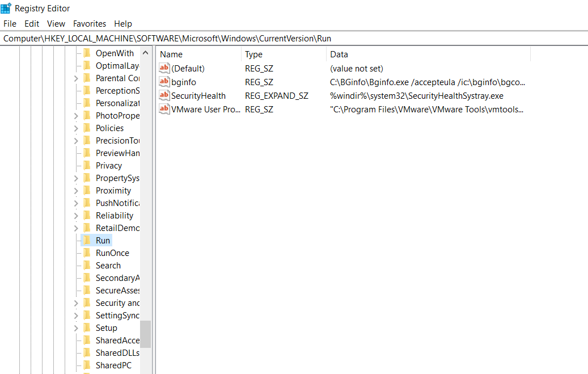Expand the PushNotifications key
Viewport: 588px width, 374px height.
click(76, 203)
